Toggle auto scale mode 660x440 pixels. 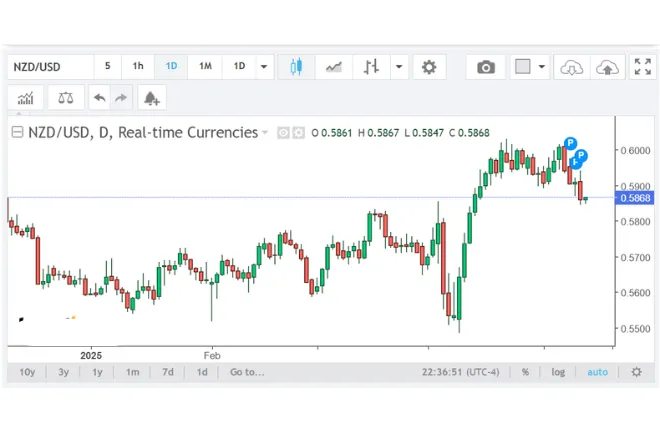(597, 372)
